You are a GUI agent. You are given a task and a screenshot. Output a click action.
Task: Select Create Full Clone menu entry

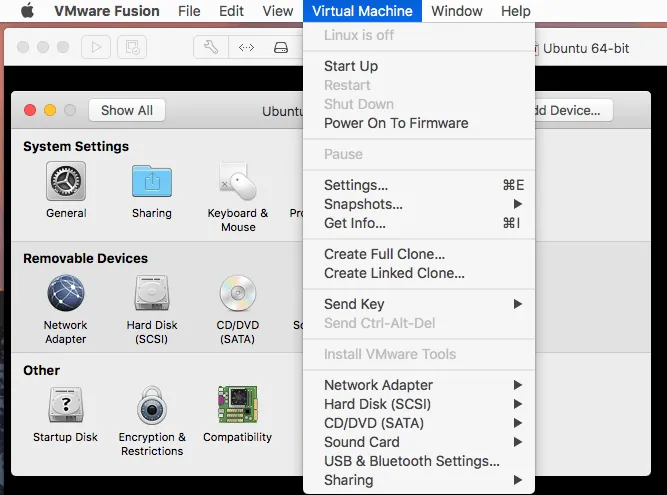(x=384, y=254)
